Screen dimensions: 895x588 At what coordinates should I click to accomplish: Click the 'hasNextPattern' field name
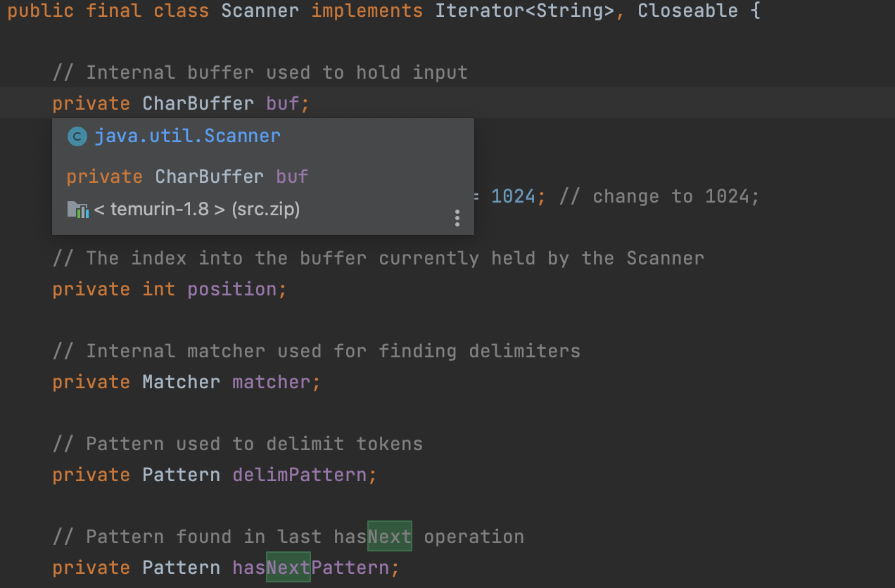[x=311, y=568]
